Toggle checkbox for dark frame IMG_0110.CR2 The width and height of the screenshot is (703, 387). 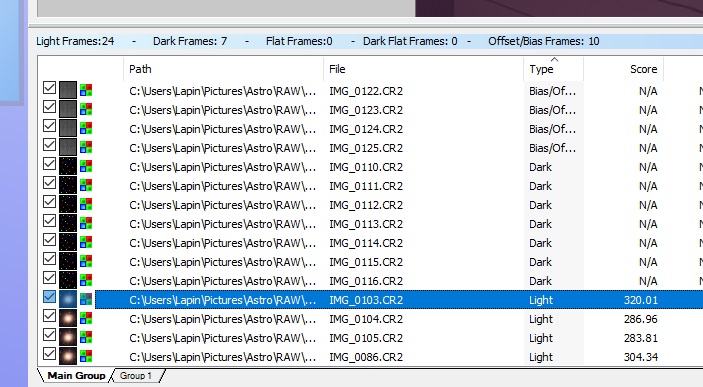(49, 164)
